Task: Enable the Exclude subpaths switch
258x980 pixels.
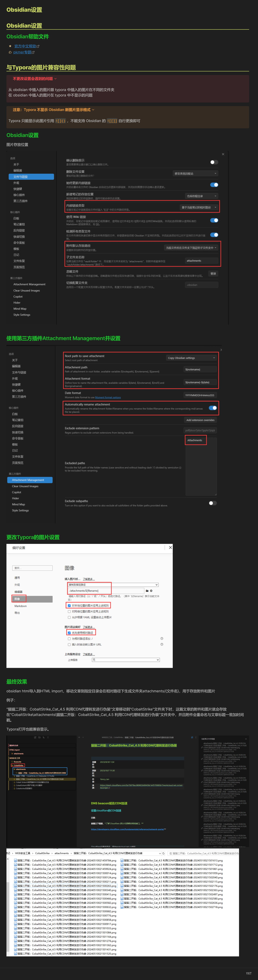Action: point(213,503)
